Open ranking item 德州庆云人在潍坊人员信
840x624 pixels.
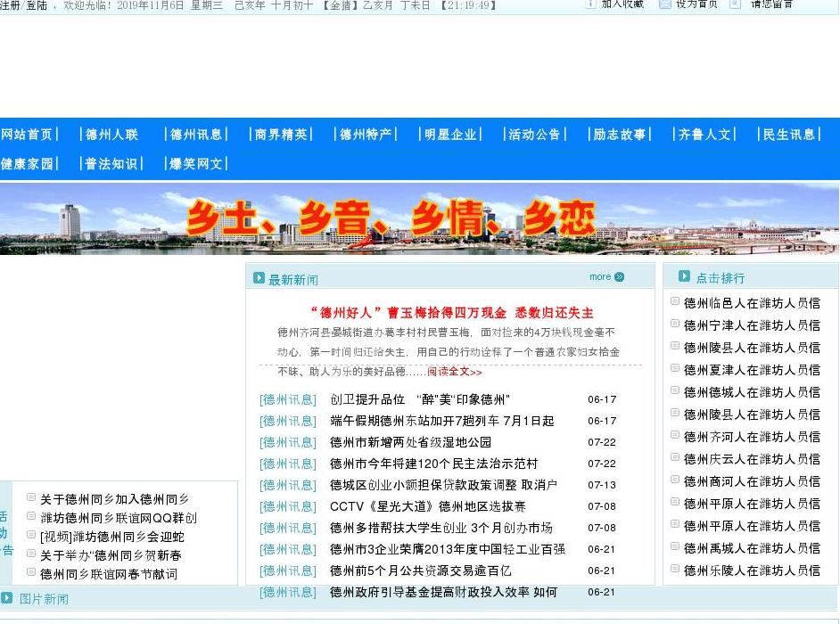[x=752, y=460]
